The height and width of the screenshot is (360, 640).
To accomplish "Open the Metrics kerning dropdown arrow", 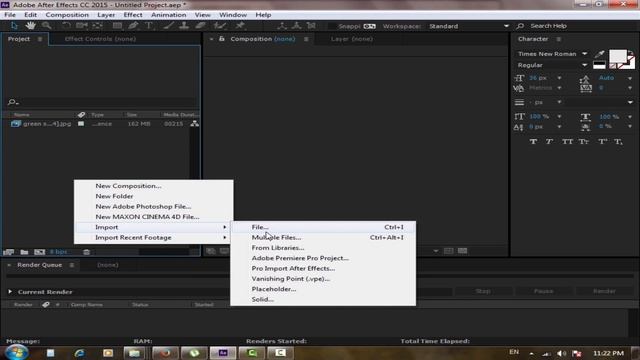I will 560,88.
